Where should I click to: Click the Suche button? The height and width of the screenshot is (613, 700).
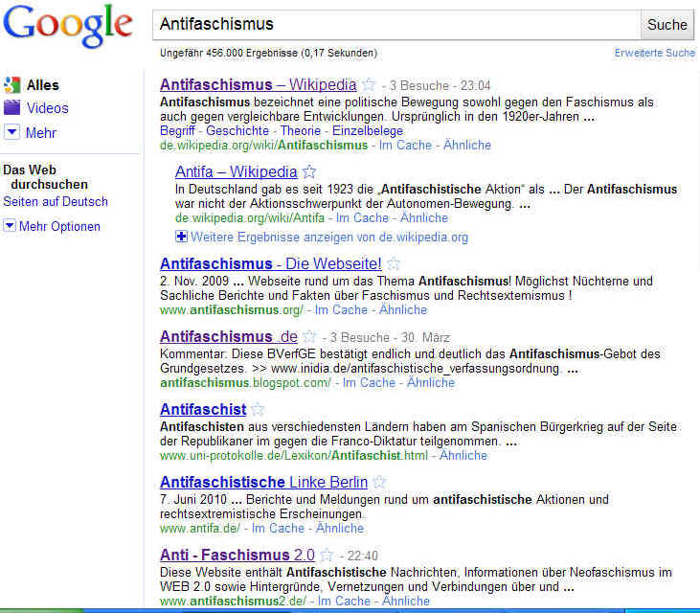click(667, 25)
